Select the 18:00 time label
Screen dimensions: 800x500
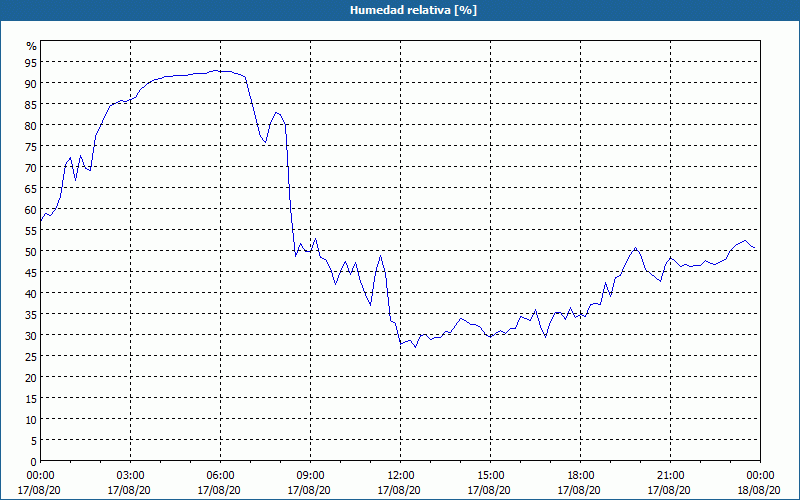[x=580, y=476]
